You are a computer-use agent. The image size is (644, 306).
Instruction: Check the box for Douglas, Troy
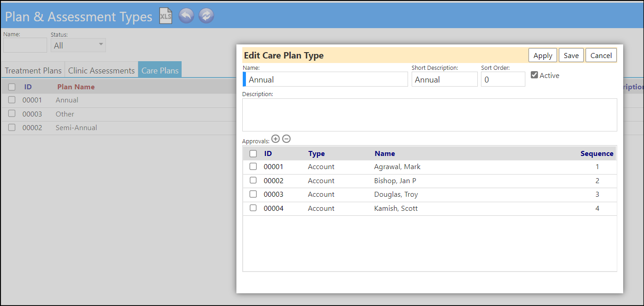[253, 194]
